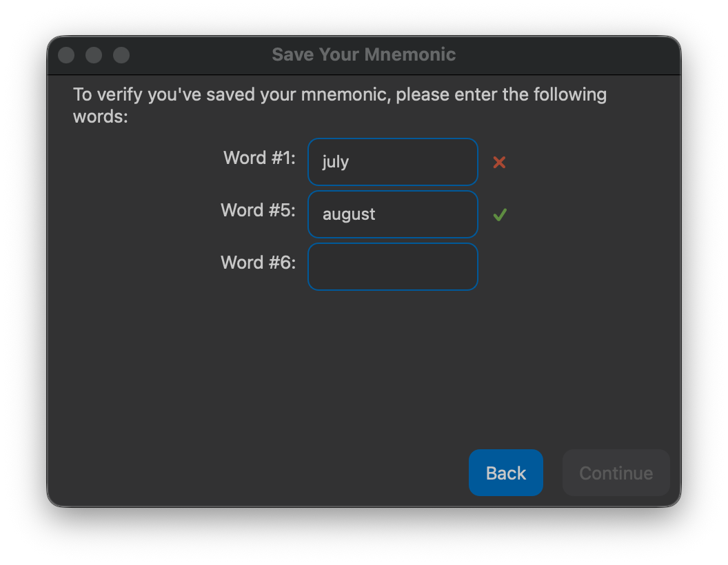Image resolution: width=728 pixels, height=565 pixels.
Task: Select the "Word #6:" label
Action: [x=258, y=263]
